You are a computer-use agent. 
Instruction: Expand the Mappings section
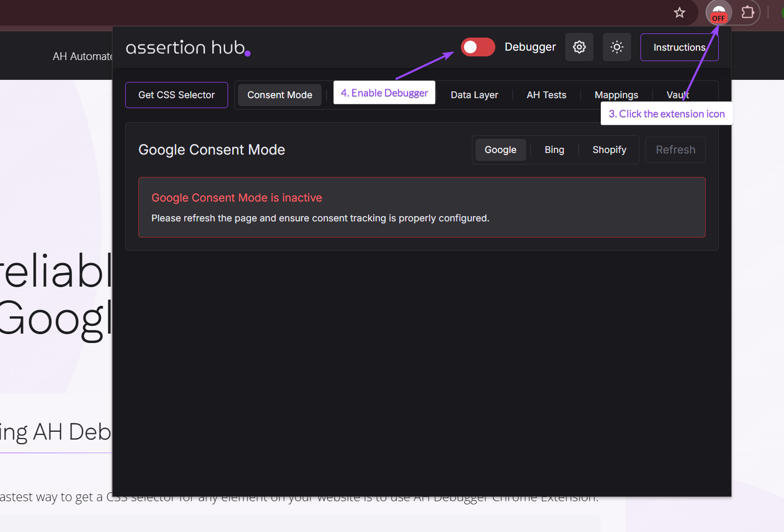616,94
